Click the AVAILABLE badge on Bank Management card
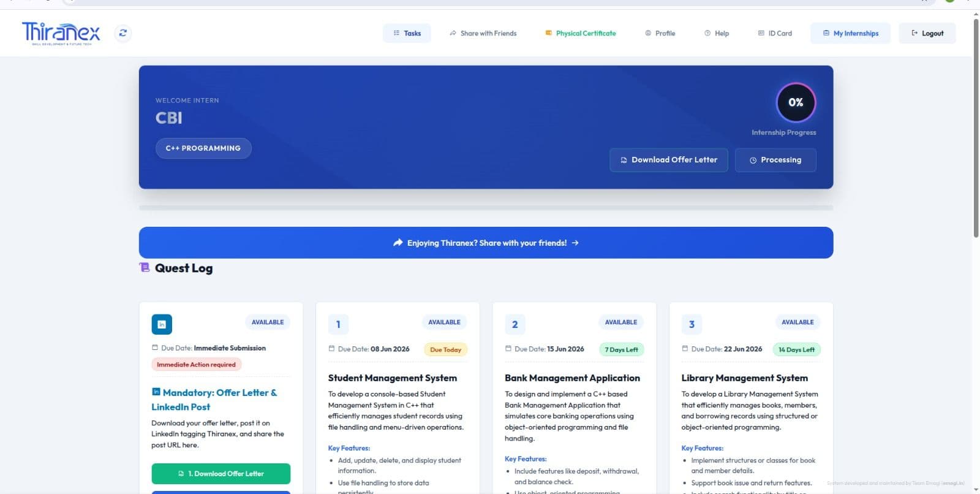980x494 pixels. (621, 322)
